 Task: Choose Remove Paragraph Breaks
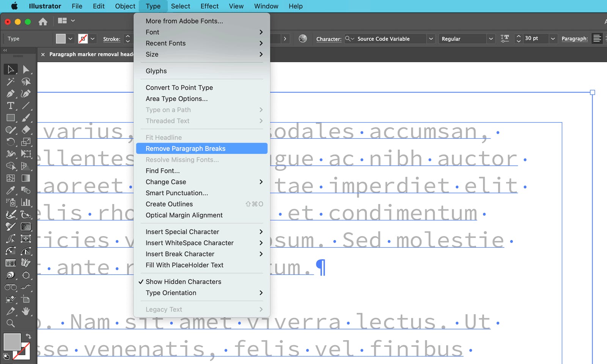[186, 148]
